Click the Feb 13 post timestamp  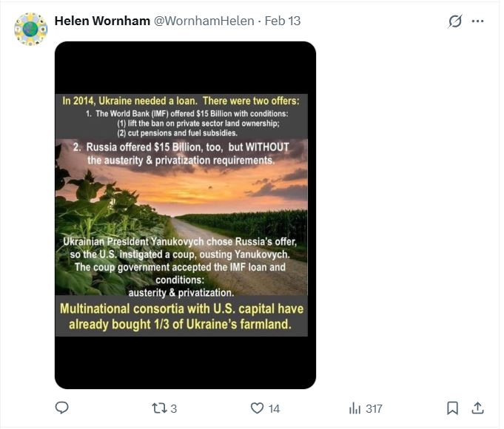tap(283, 21)
